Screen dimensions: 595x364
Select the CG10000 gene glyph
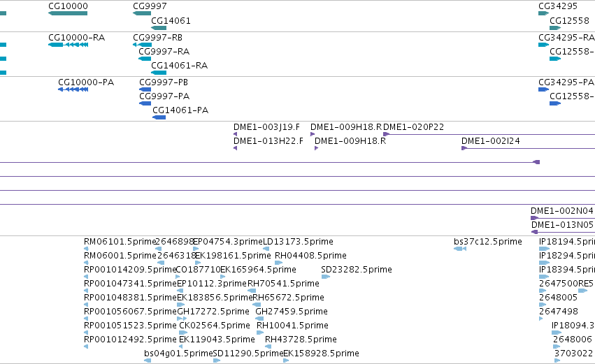click(68, 13)
